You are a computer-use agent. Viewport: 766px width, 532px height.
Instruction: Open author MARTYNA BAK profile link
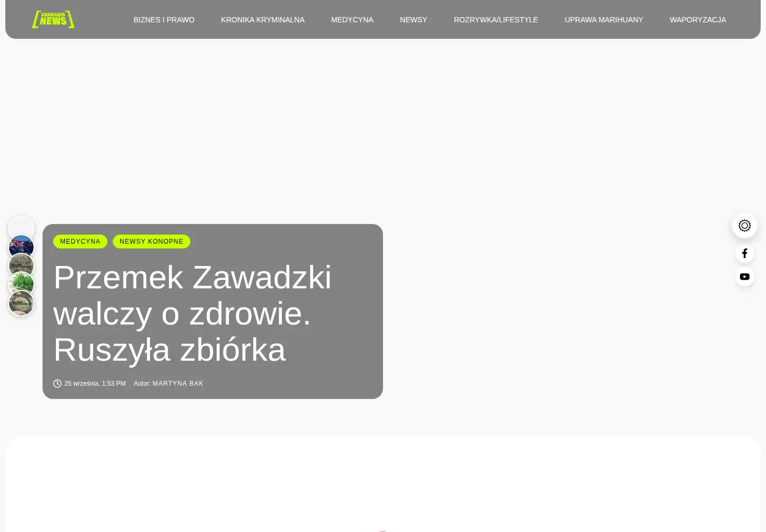click(x=178, y=384)
